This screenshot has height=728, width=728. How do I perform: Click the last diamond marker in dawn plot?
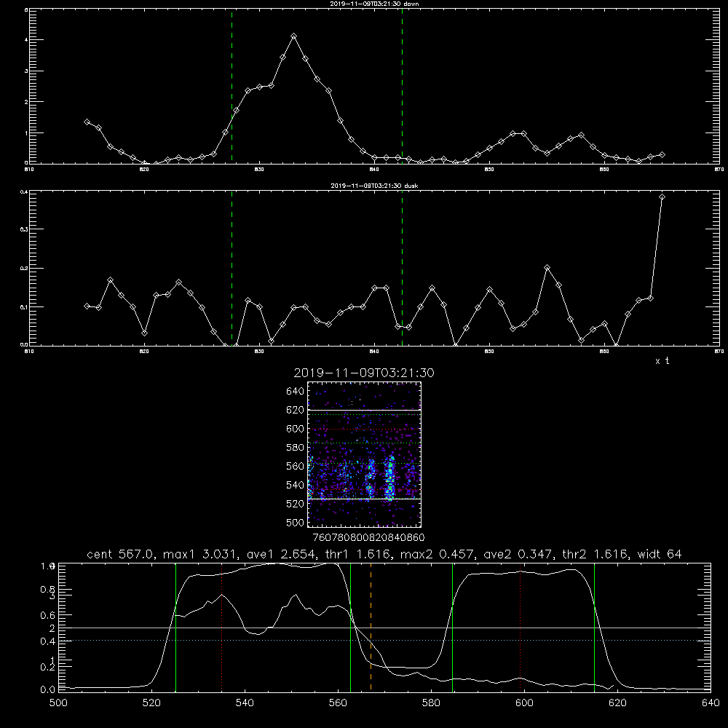pyautogui.click(x=662, y=154)
